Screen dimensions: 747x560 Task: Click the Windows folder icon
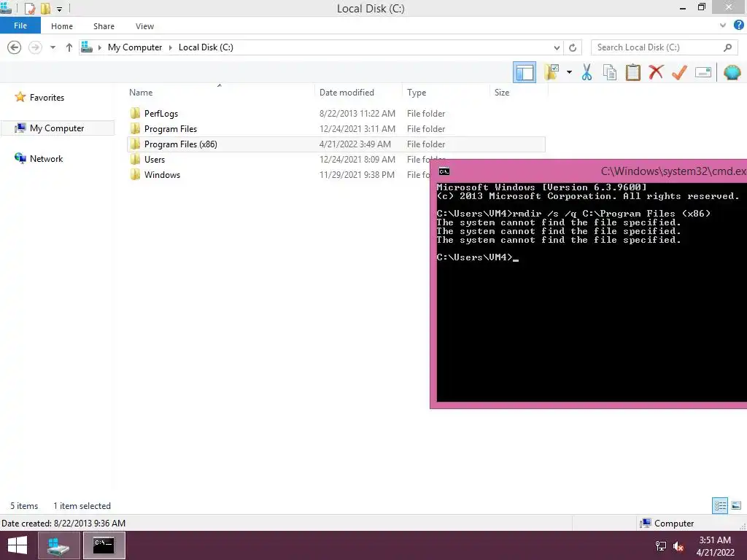135,174
